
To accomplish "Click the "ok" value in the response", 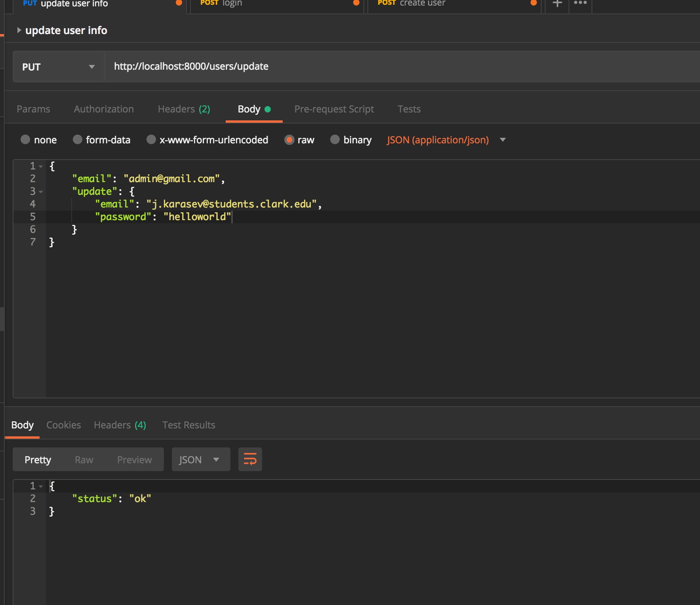I will [x=140, y=499].
